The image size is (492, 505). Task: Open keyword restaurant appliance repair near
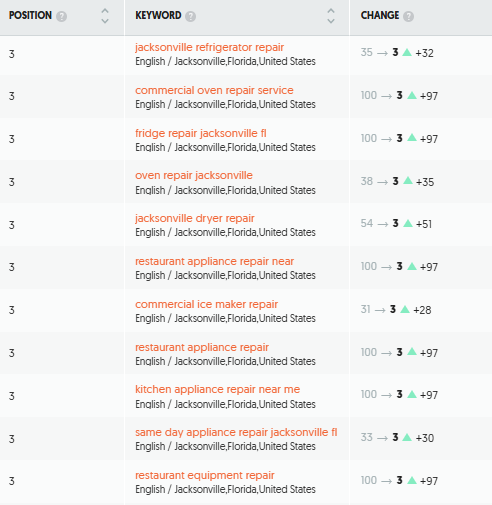point(214,261)
